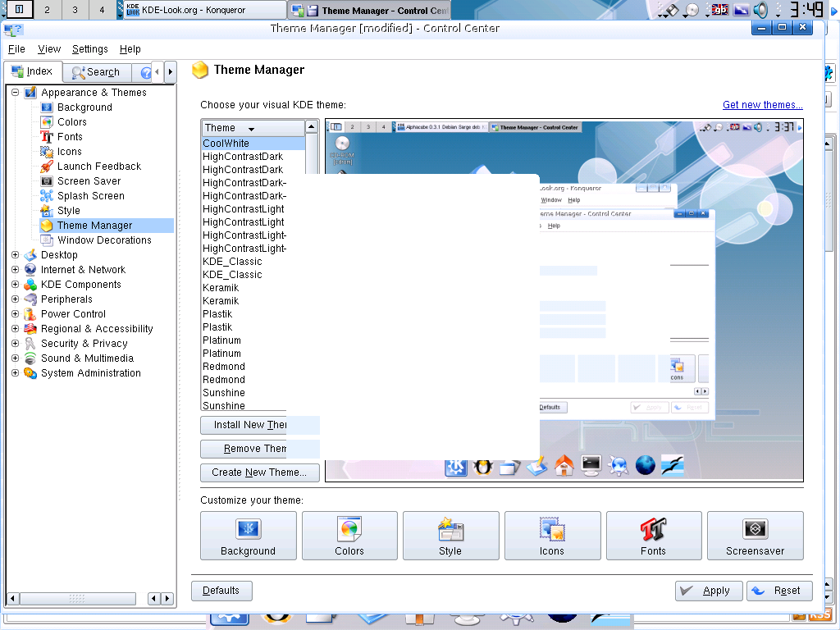Open the Help menu
840x630 pixels.
click(x=130, y=49)
